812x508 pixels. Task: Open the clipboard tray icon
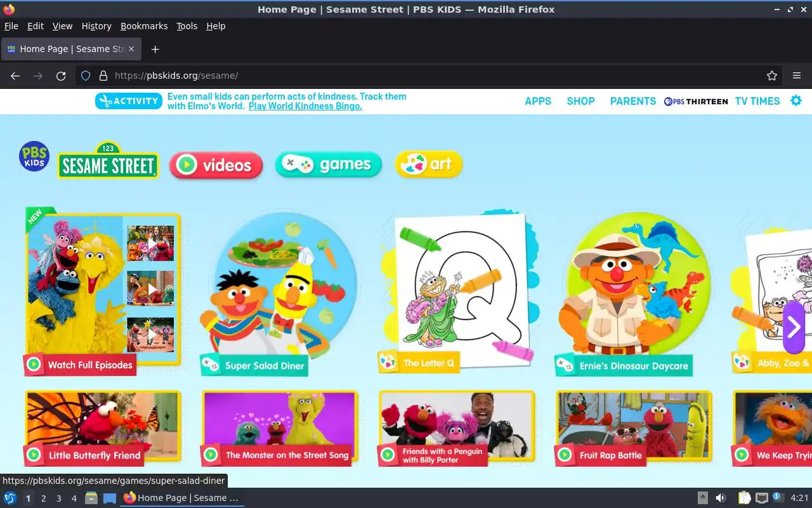(744, 498)
